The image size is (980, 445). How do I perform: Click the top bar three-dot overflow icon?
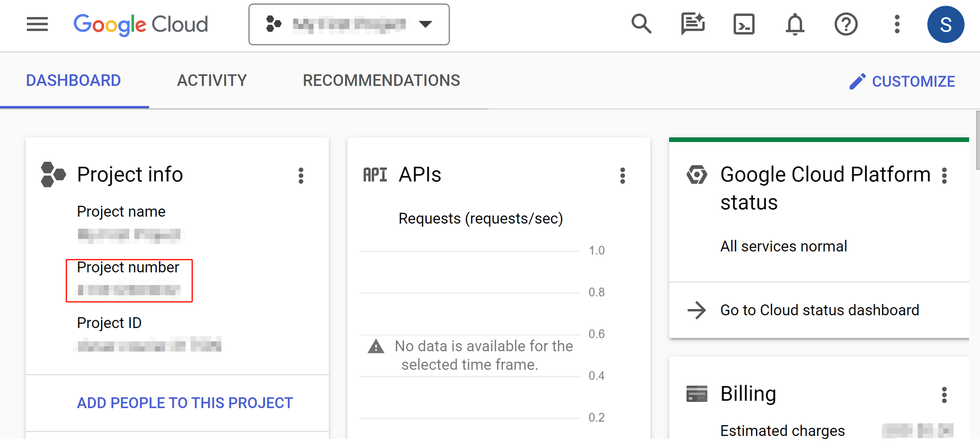tap(896, 24)
